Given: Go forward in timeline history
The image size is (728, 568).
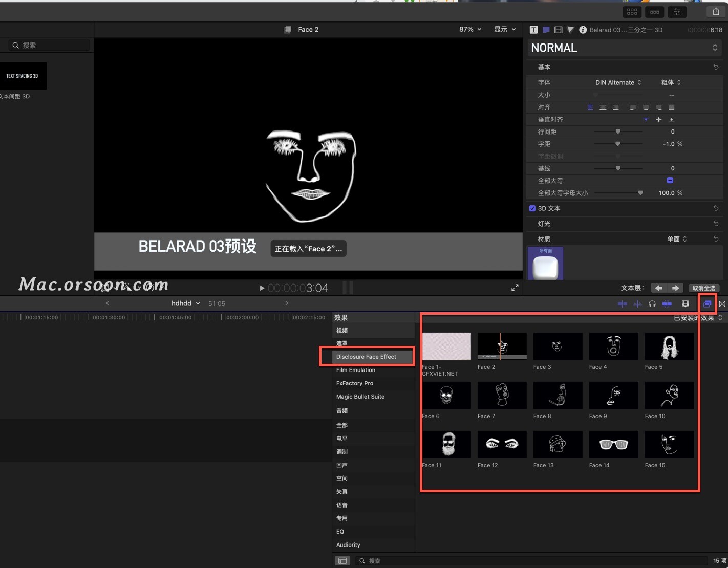Looking at the screenshot, I should point(287,303).
